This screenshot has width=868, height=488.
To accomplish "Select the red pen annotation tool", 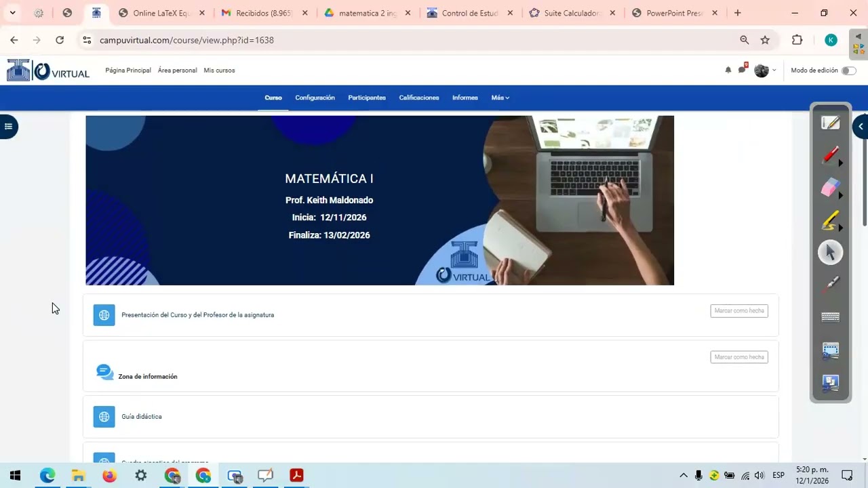I will (x=831, y=155).
